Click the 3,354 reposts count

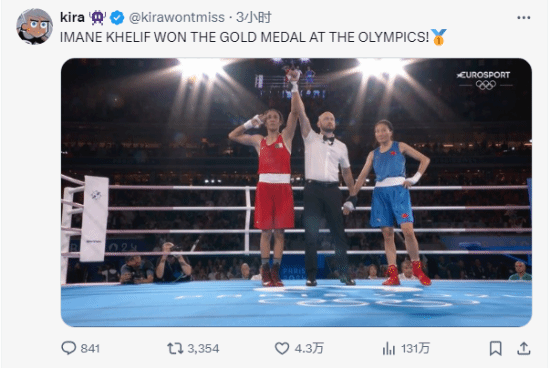[x=203, y=348]
